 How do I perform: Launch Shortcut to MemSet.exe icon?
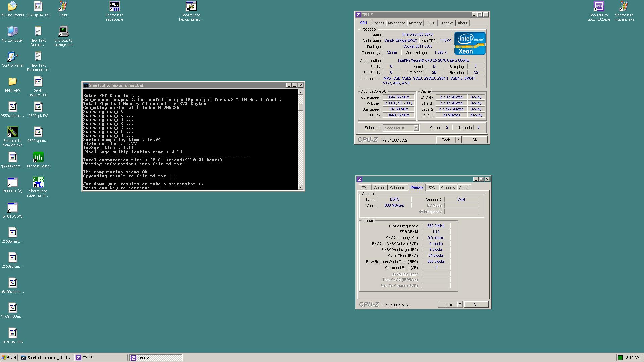pos(12,137)
